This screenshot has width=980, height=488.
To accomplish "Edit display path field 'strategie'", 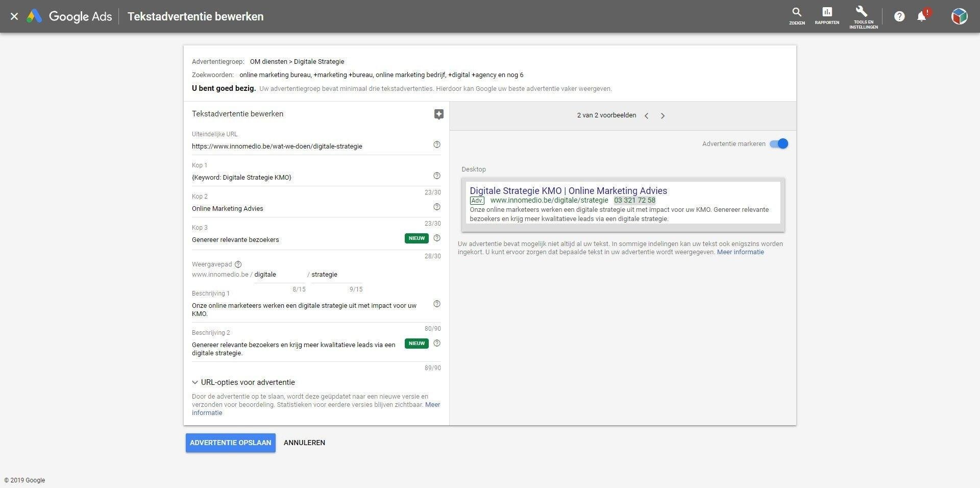I will pos(336,275).
